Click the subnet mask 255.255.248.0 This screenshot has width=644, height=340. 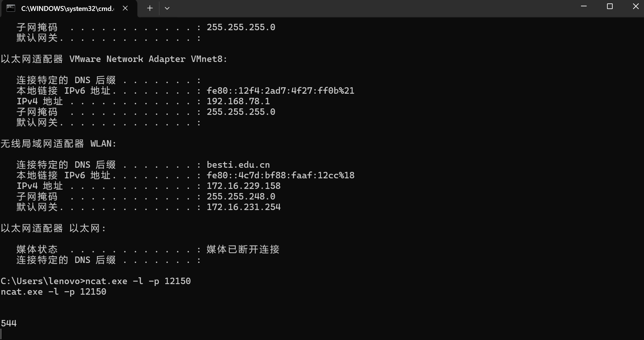pyautogui.click(x=241, y=196)
